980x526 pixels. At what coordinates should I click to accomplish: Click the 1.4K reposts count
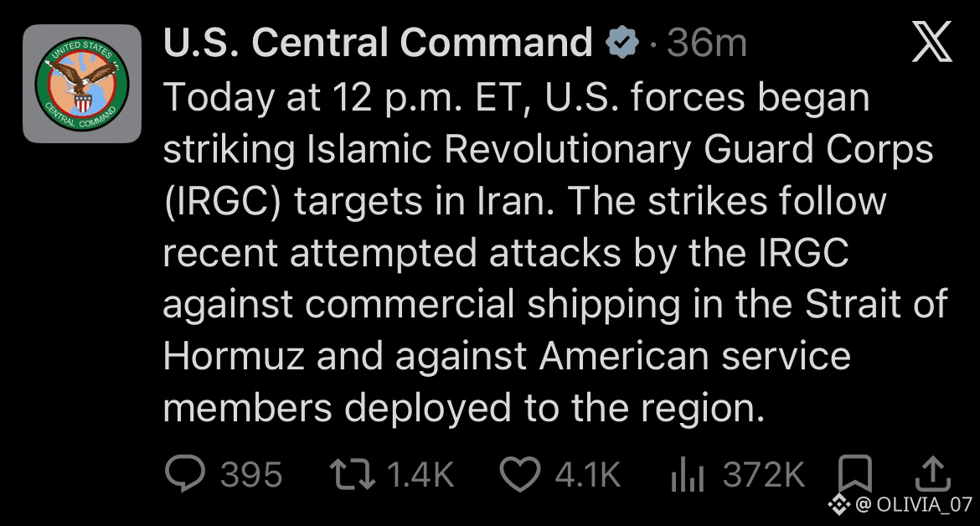tap(420, 475)
